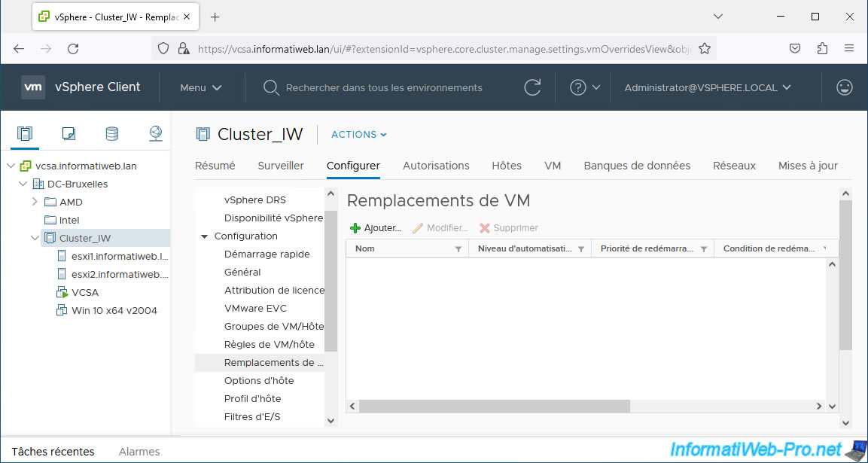Switch to VMs and Templates inventory icon
868x463 pixels.
pyautogui.click(x=69, y=134)
